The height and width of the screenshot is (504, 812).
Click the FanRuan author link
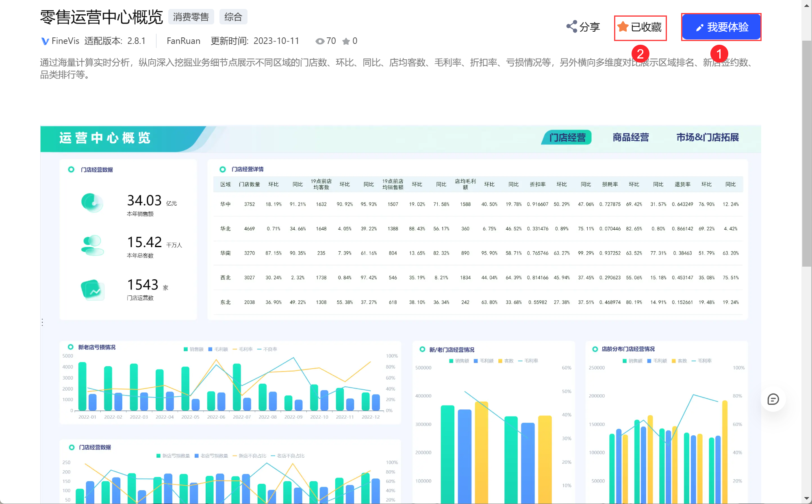(x=183, y=41)
